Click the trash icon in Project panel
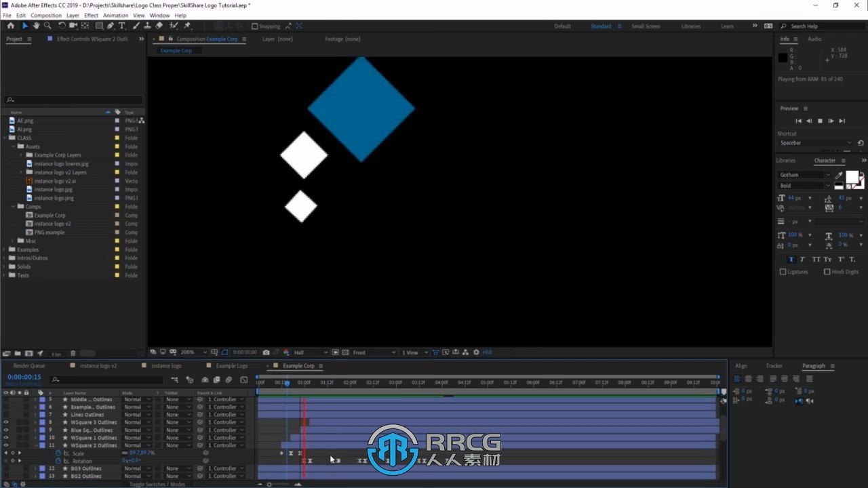 (73, 353)
